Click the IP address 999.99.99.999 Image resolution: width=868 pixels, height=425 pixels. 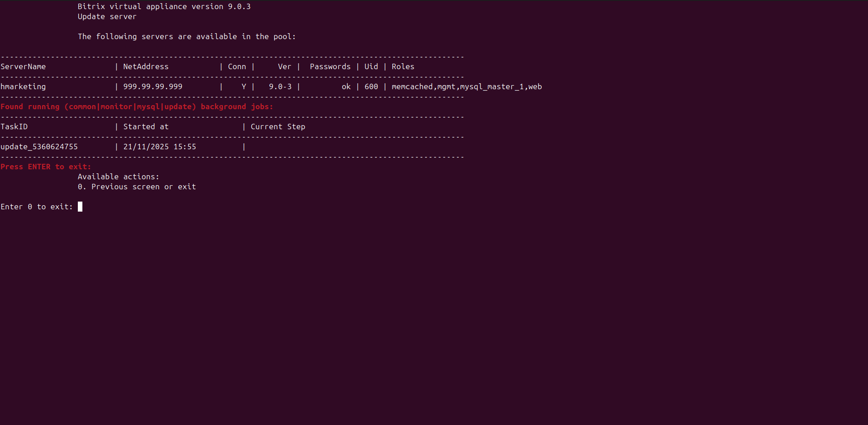click(x=152, y=86)
